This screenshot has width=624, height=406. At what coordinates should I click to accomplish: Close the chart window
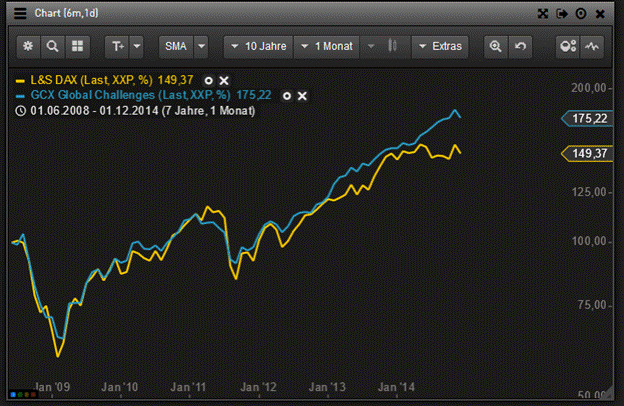coord(600,14)
